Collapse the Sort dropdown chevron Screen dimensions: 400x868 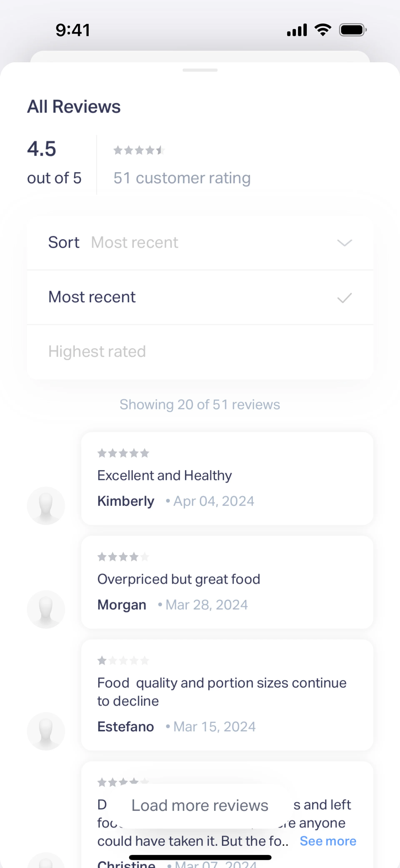coord(344,243)
